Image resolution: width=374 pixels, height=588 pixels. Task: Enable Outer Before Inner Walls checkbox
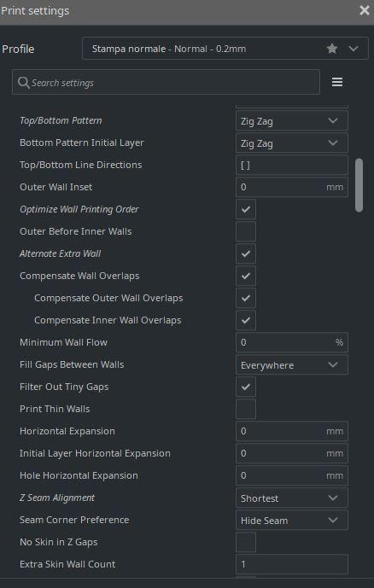pos(246,231)
